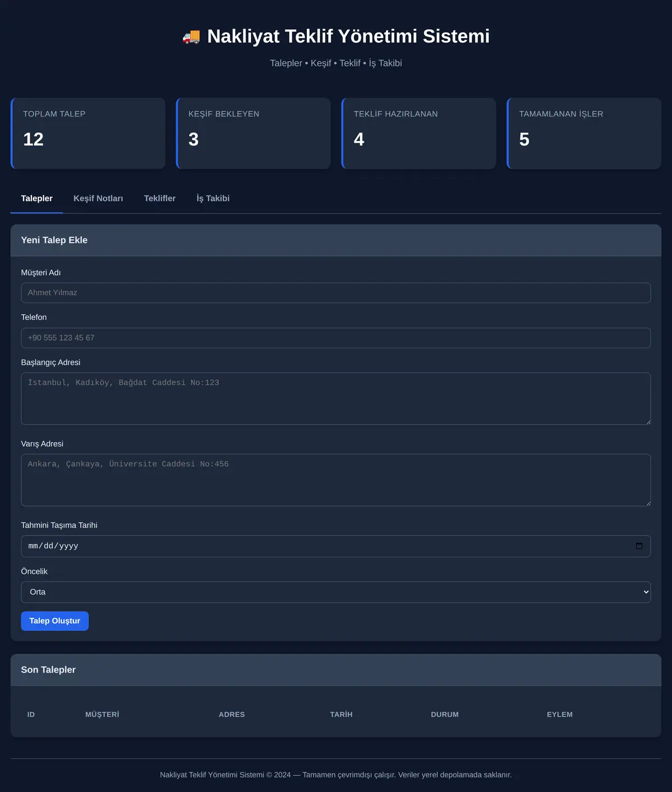Click the truck emoji icon in header
This screenshot has width=672, height=792.
tap(191, 37)
